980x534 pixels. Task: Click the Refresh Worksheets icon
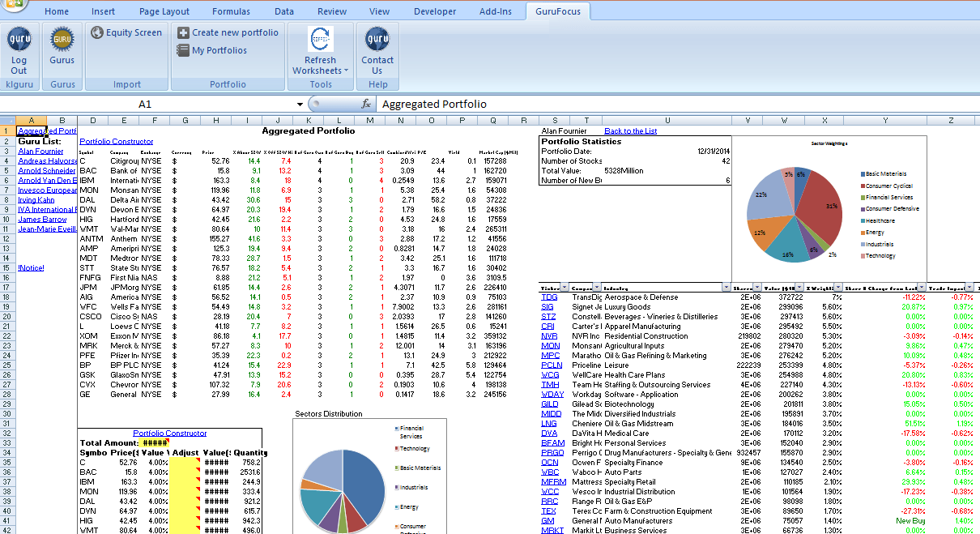pyautogui.click(x=319, y=39)
